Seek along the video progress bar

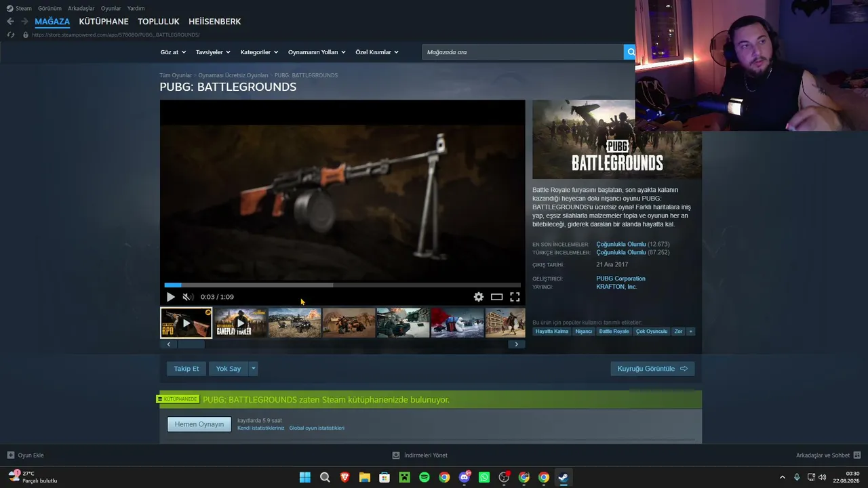(342, 285)
